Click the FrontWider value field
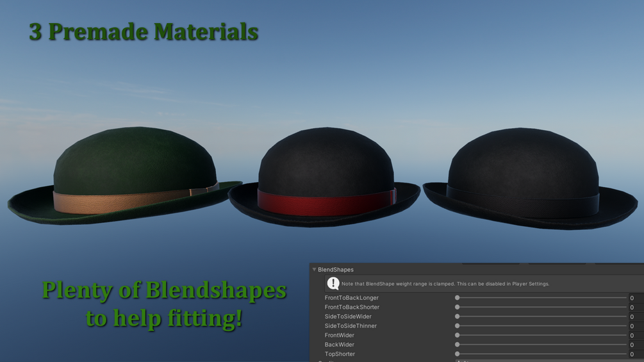644x362 pixels. (636, 335)
